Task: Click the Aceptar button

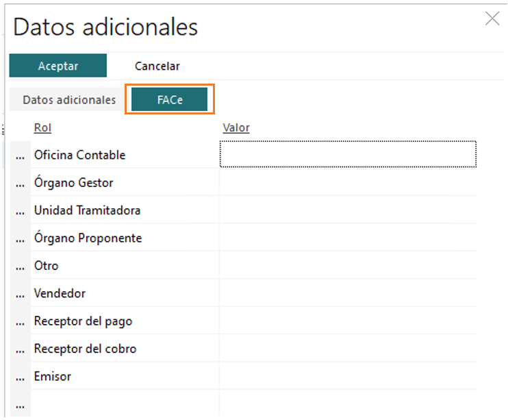Action: (x=58, y=66)
